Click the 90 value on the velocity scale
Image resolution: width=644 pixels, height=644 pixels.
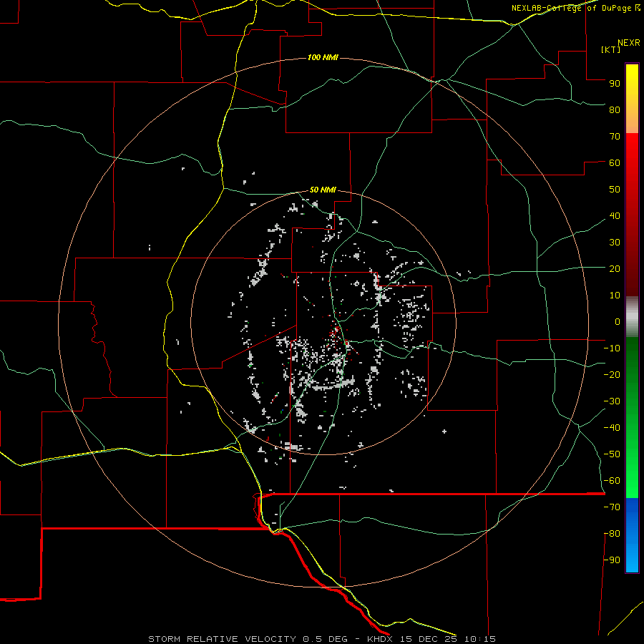pos(615,84)
